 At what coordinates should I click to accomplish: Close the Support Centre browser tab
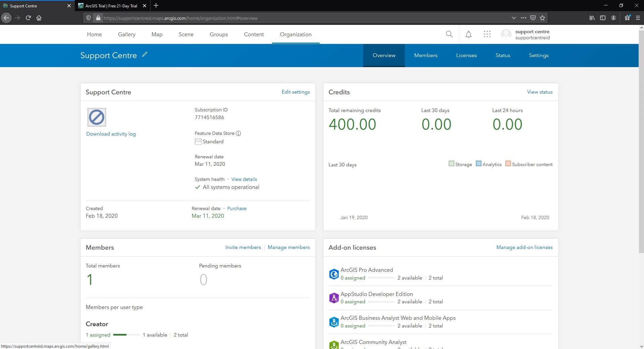click(x=69, y=6)
